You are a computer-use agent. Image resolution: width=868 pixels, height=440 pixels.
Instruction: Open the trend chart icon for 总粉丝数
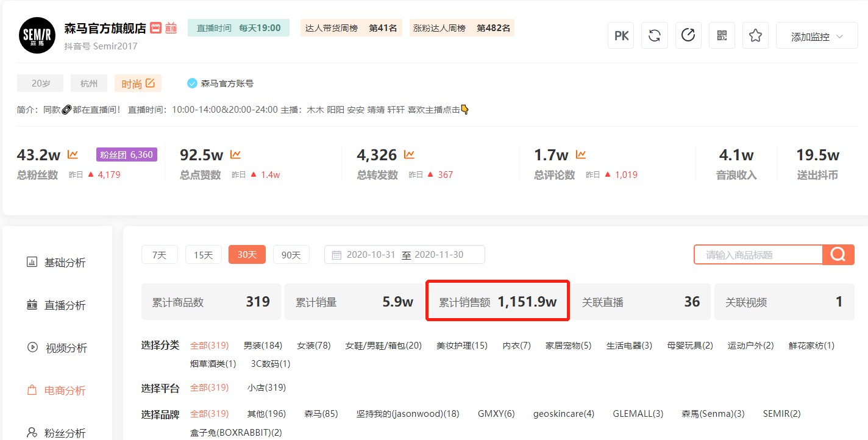point(73,155)
